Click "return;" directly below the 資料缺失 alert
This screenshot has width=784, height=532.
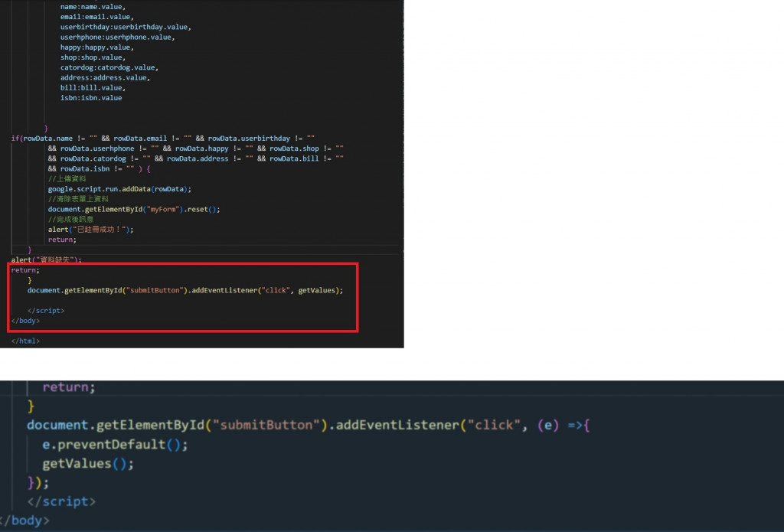(25, 270)
